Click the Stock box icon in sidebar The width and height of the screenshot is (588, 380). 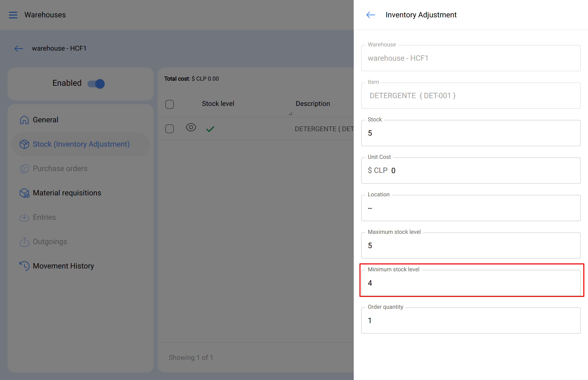point(24,144)
